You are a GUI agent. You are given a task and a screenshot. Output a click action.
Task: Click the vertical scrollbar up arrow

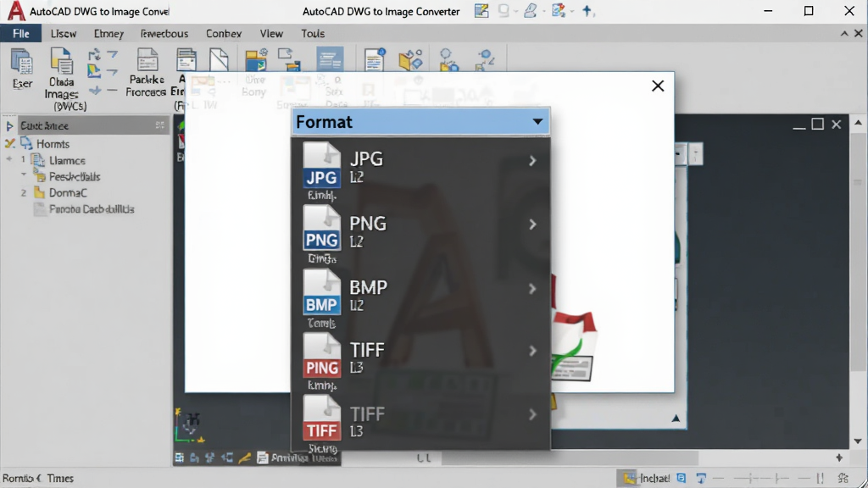coord(858,122)
